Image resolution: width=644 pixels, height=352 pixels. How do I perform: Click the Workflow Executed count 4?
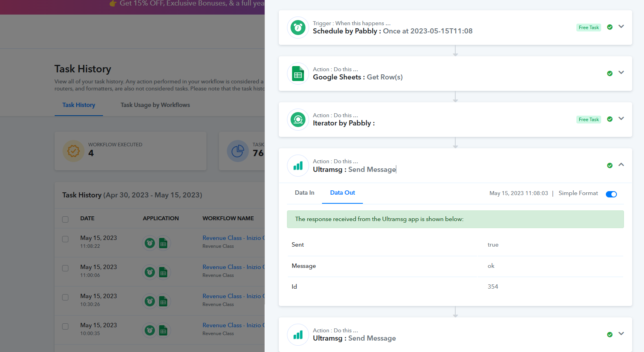tap(91, 153)
